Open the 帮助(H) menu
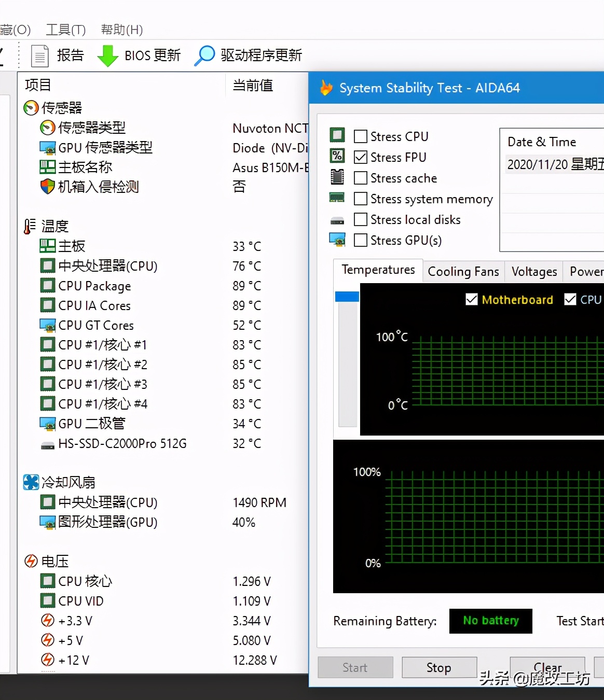The width and height of the screenshot is (604, 700). coord(122,30)
